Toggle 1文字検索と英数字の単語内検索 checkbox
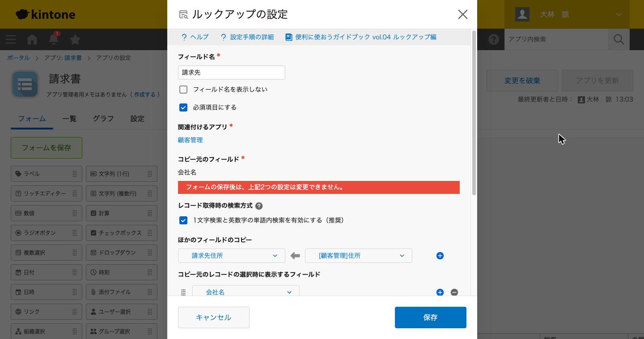This screenshot has width=644, height=339. click(x=183, y=220)
